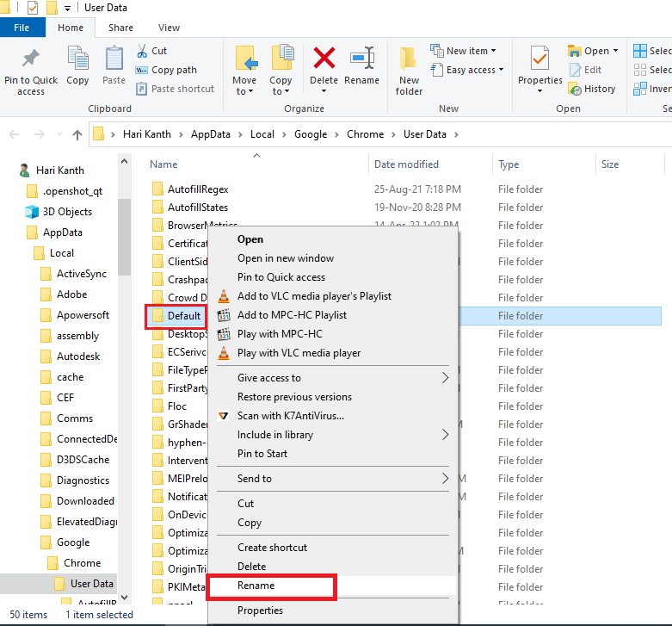Choose Scan with K7AntiVirus in context menu
Image resolution: width=672 pixels, height=626 pixels.
pyautogui.click(x=290, y=416)
